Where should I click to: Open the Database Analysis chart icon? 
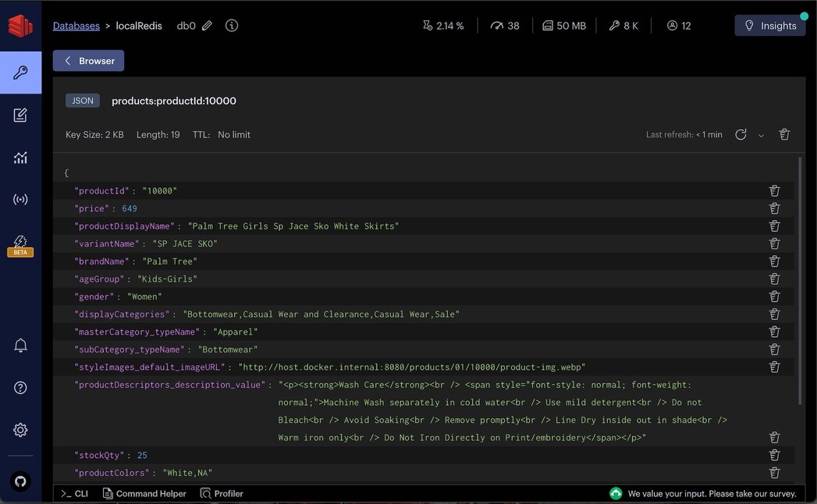coord(20,158)
